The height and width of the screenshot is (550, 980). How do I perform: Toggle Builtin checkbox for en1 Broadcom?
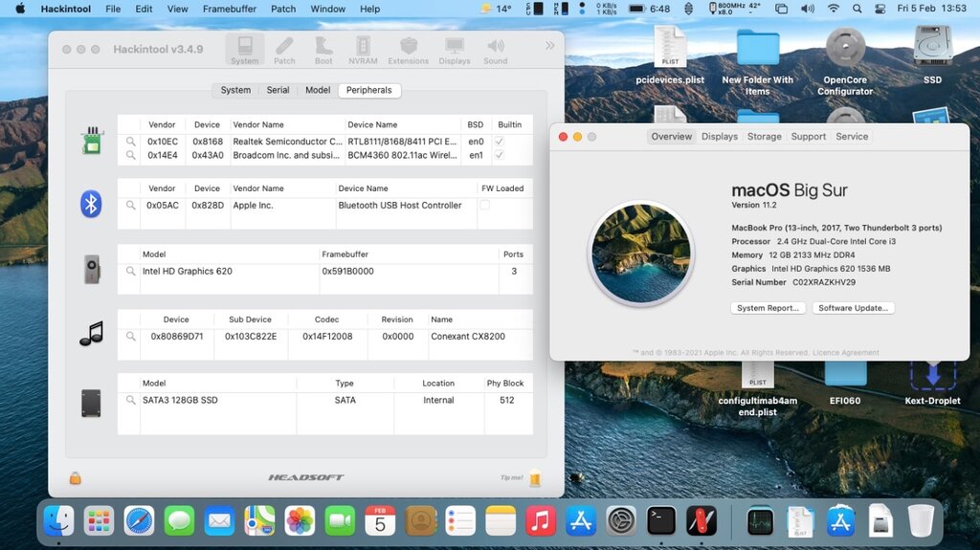click(499, 155)
